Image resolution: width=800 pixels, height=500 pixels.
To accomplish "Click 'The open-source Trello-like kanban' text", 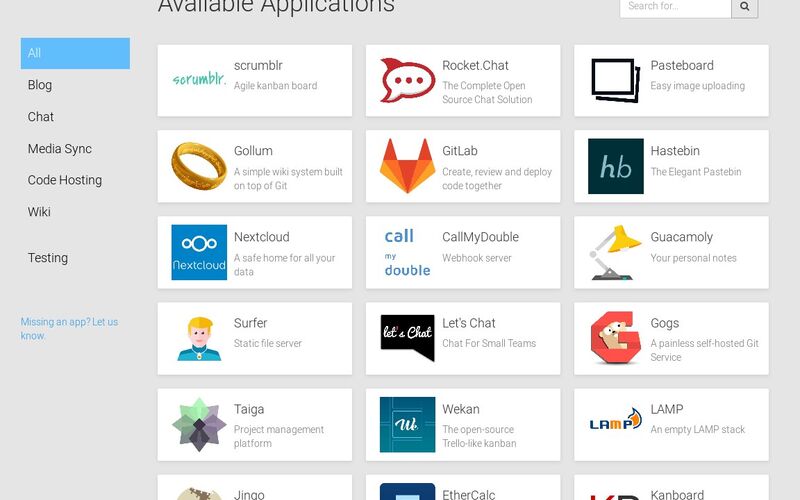I will point(479,436).
